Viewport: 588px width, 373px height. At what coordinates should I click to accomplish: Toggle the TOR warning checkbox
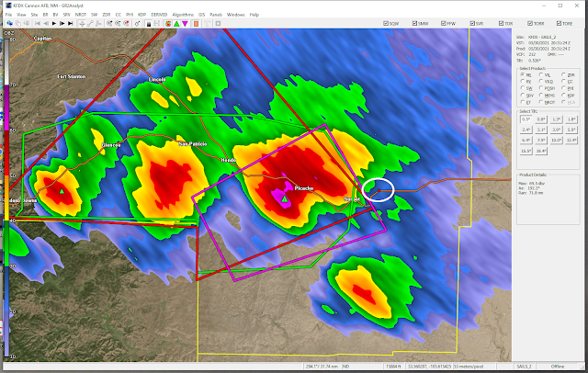tap(501, 23)
